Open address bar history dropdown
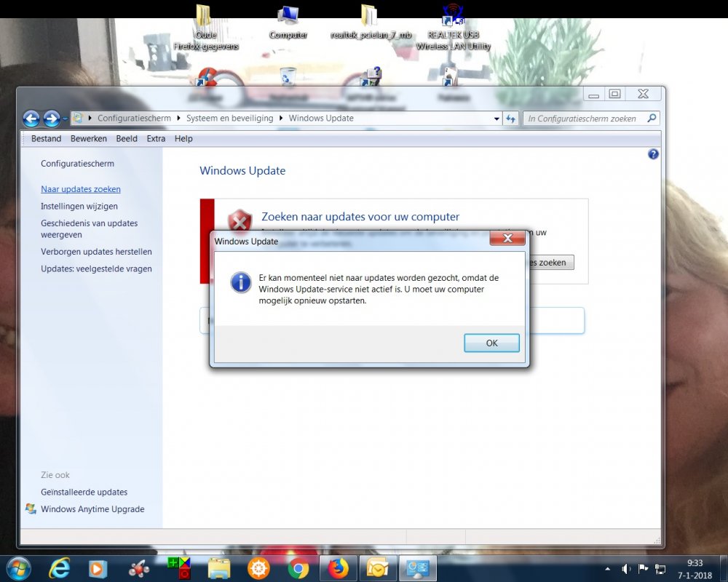 (496, 119)
